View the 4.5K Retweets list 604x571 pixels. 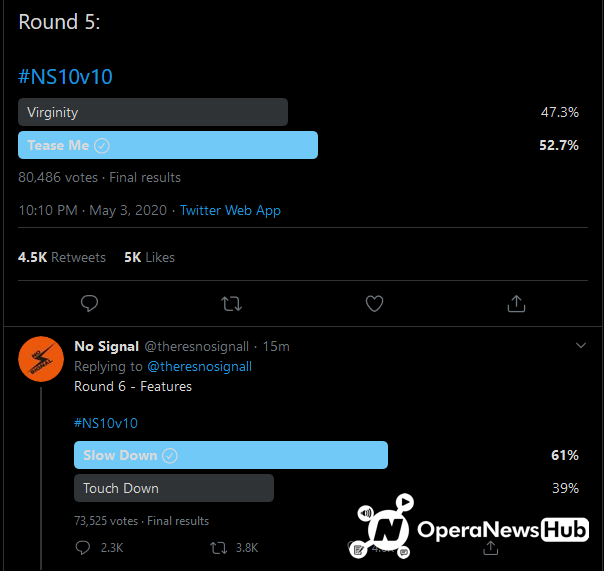click(x=62, y=258)
